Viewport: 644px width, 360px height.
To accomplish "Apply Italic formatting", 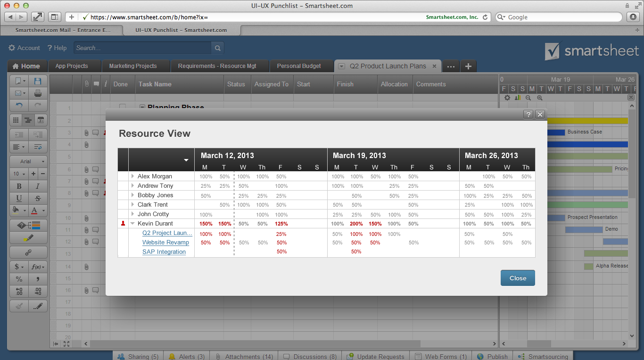I will pos(38,186).
